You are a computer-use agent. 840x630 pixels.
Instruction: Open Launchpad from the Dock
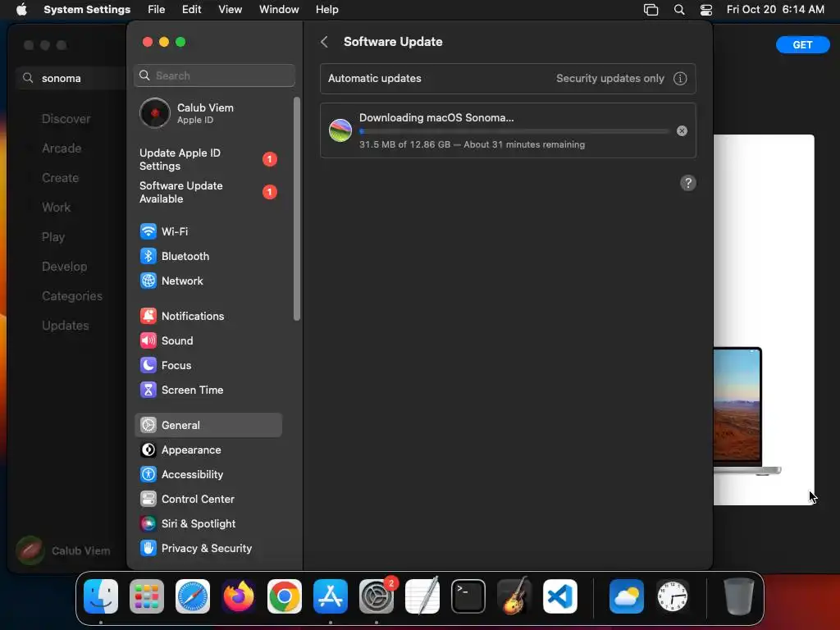coord(147,596)
